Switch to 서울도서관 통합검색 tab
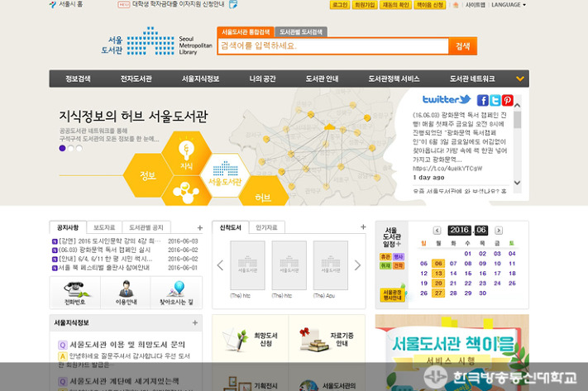 tap(246, 32)
